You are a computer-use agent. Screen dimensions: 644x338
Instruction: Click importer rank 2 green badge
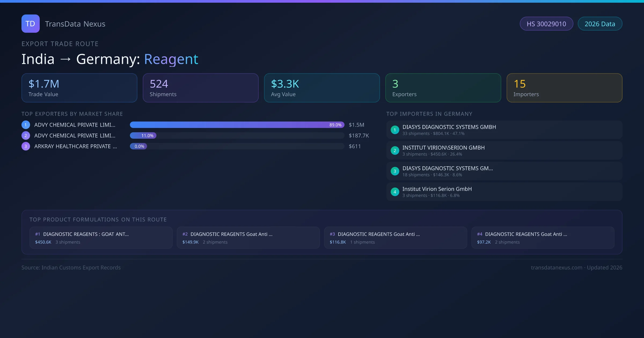coord(395,150)
